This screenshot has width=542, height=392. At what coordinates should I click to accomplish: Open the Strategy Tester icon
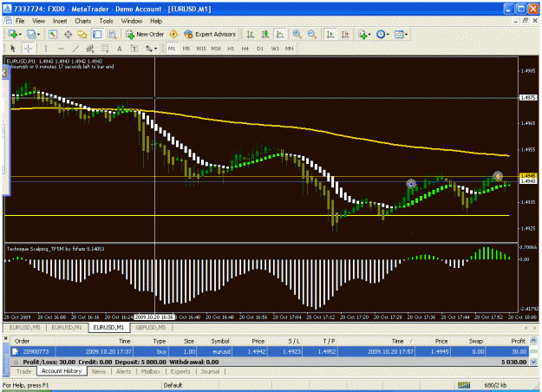[x=112, y=34]
